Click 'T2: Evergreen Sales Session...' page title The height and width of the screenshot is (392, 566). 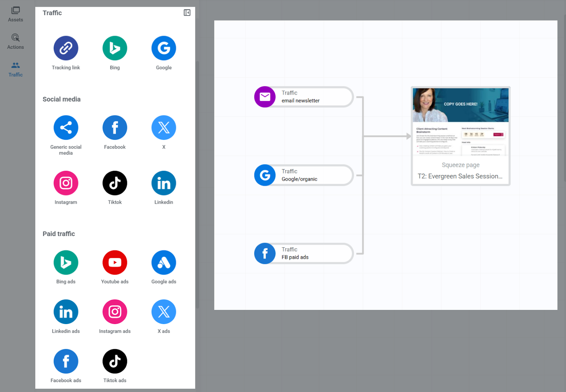click(x=460, y=176)
